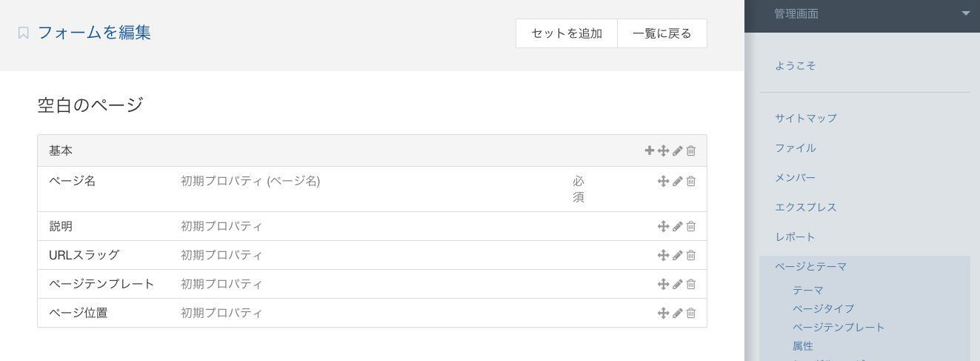
Task: Click the move icon in 基本 set header
Action: [x=664, y=150]
